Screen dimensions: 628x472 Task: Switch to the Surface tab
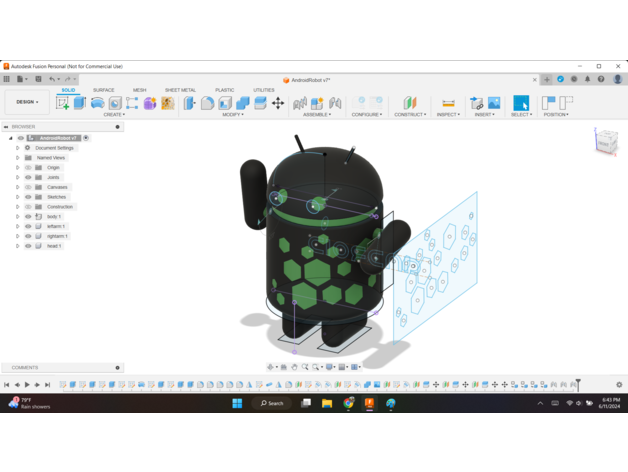(104, 90)
